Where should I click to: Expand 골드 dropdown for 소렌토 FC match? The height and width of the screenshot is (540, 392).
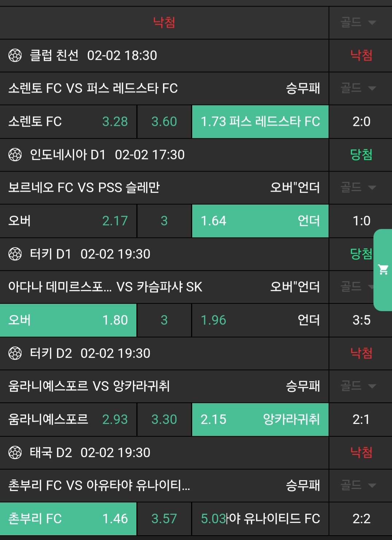pyautogui.click(x=358, y=88)
